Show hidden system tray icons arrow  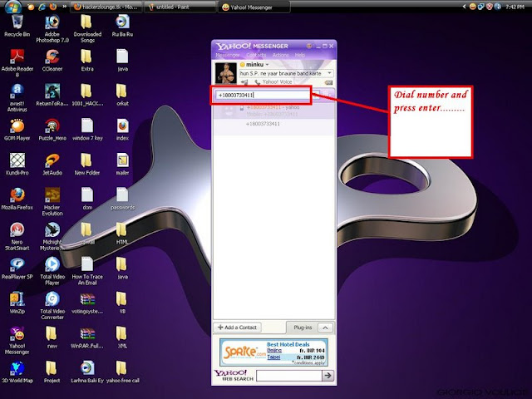[465, 7]
